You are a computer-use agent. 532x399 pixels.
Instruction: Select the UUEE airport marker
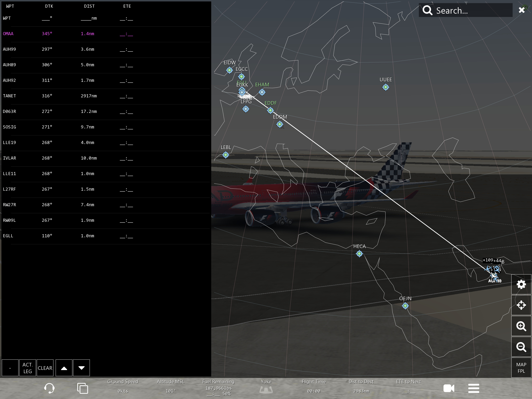tap(386, 87)
